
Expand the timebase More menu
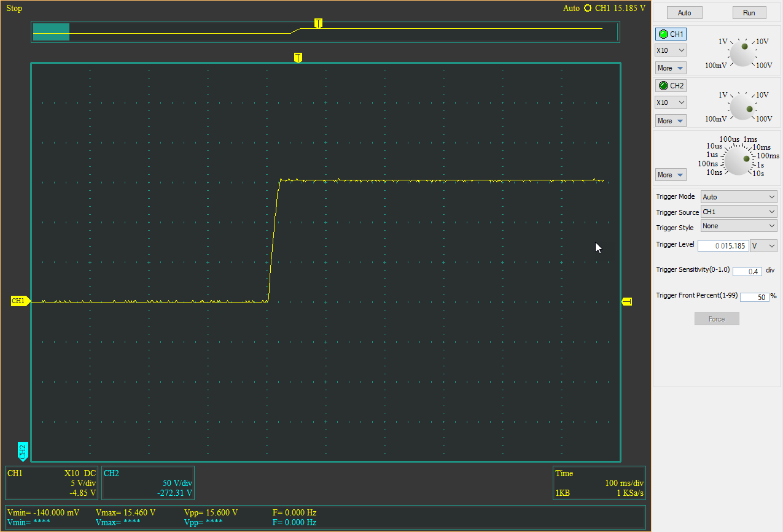click(x=671, y=175)
